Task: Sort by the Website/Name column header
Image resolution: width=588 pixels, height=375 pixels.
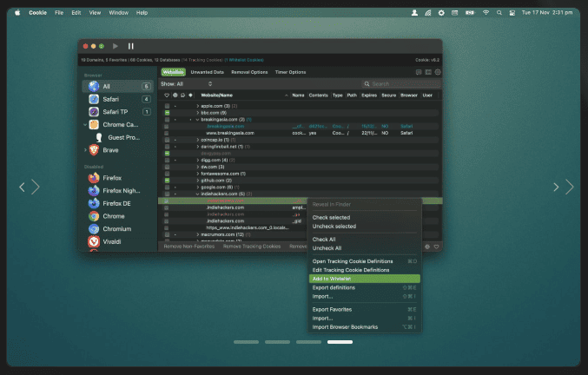Action: point(217,95)
